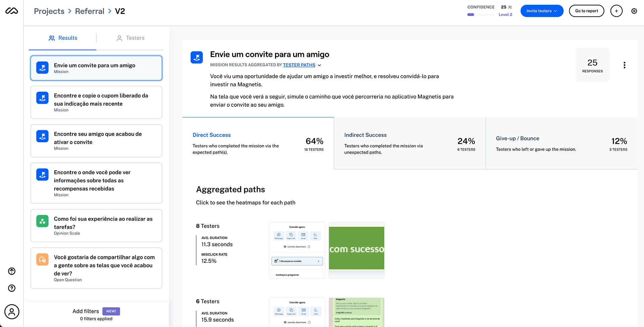Open 'Convide agora' thumbnail in 6 Testers path
This screenshot has width=644, height=327.
[297, 312]
